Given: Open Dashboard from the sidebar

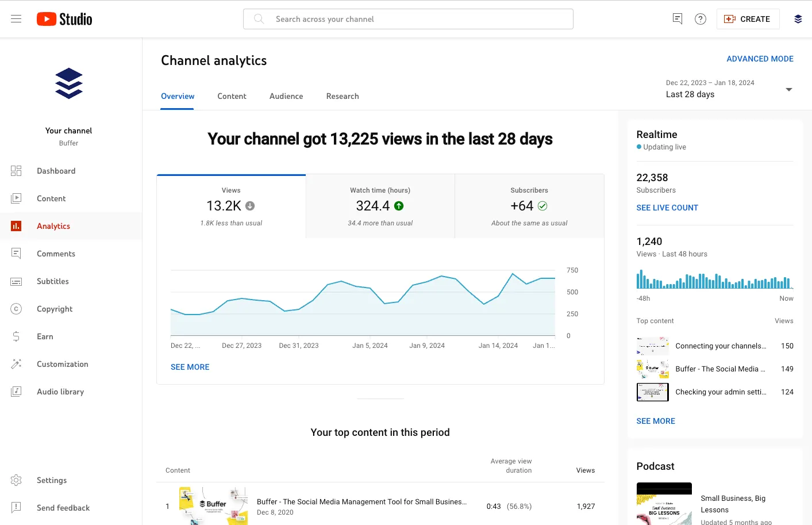Looking at the screenshot, I should (x=71, y=171).
